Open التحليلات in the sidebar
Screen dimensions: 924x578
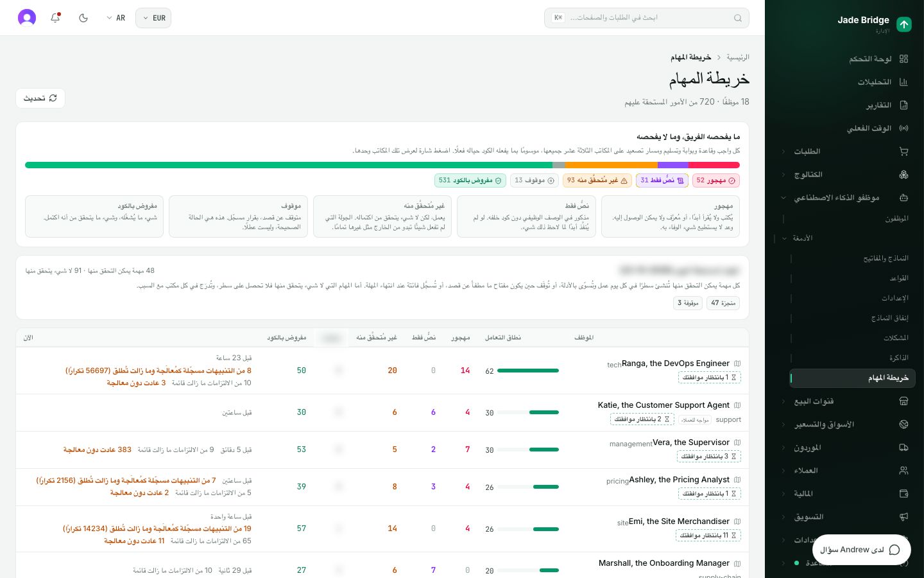pyautogui.click(x=844, y=82)
